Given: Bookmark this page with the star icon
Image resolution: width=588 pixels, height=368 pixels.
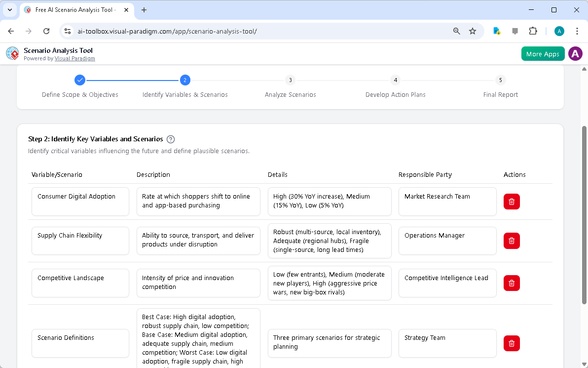Looking at the screenshot, I should click(x=473, y=31).
